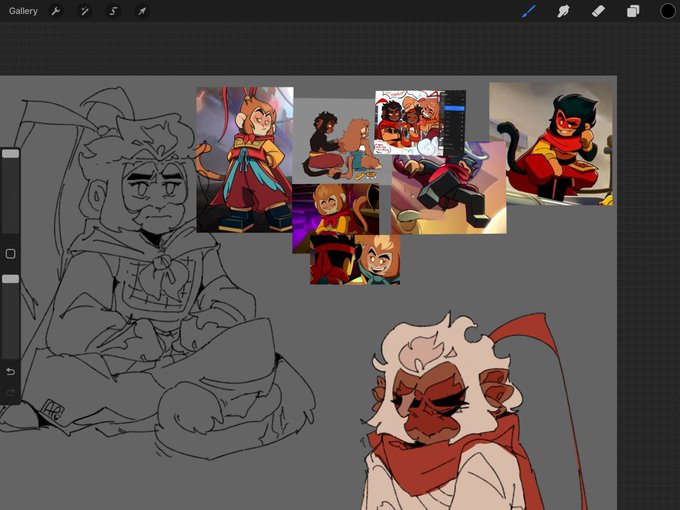The image size is (680, 510).
Task: Tap the artist signature on the sketch
Action: [53, 410]
